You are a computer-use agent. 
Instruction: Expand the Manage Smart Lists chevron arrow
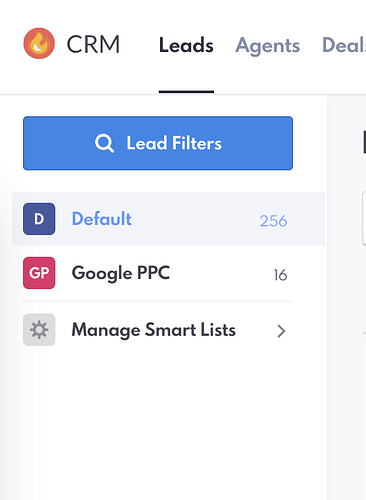(x=281, y=331)
